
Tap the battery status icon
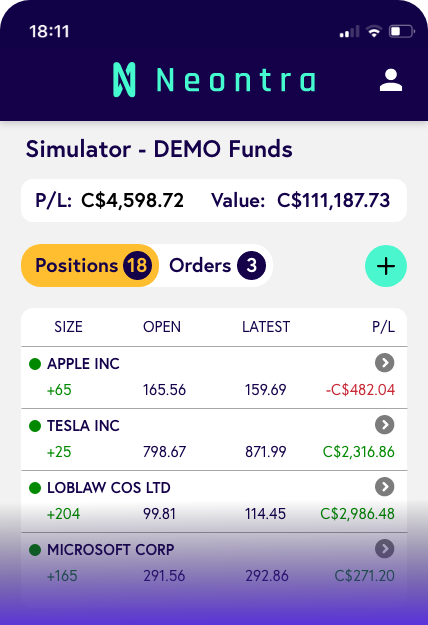point(402,31)
